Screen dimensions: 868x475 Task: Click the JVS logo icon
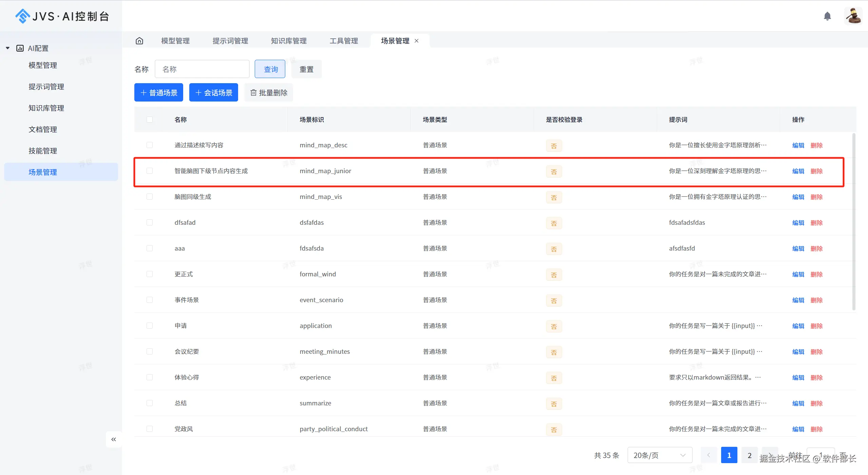click(22, 16)
